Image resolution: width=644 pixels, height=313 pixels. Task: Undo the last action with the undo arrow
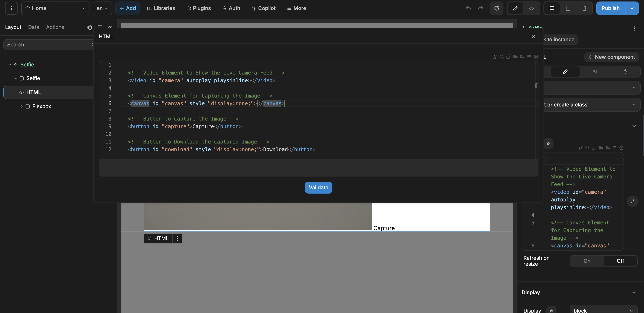(468, 8)
